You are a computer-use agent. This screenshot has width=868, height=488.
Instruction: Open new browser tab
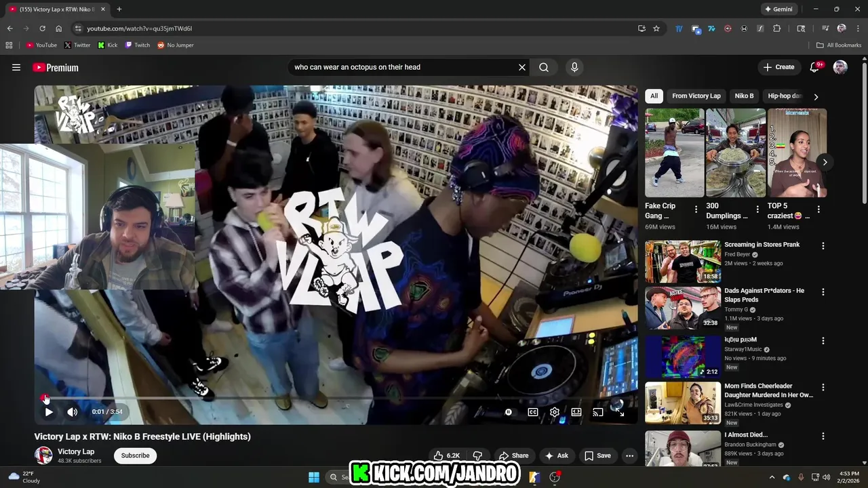pos(119,9)
